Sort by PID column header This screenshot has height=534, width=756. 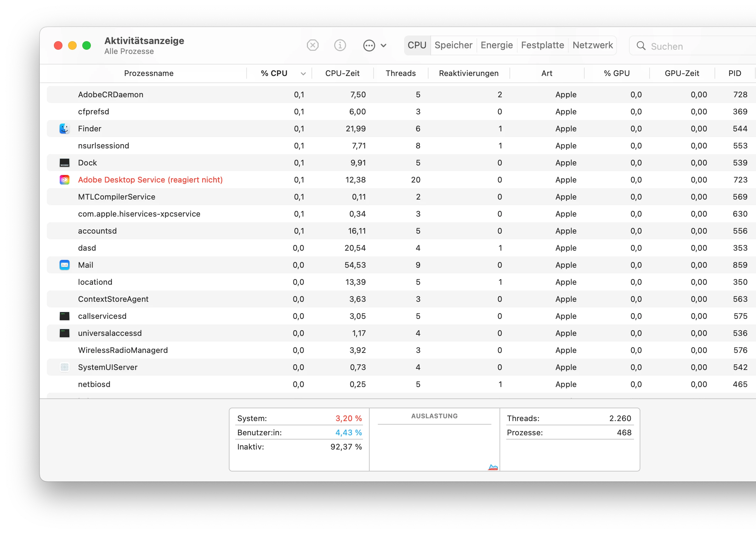734,73
